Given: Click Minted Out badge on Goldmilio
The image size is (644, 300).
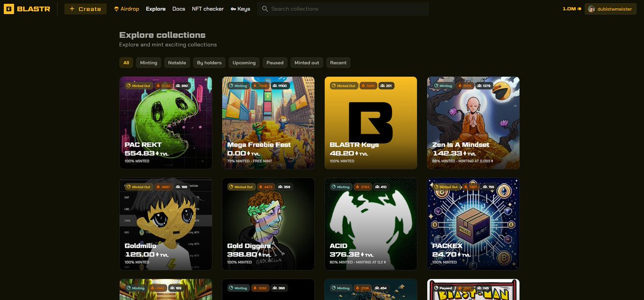Looking at the screenshot, I should [139, 187].
